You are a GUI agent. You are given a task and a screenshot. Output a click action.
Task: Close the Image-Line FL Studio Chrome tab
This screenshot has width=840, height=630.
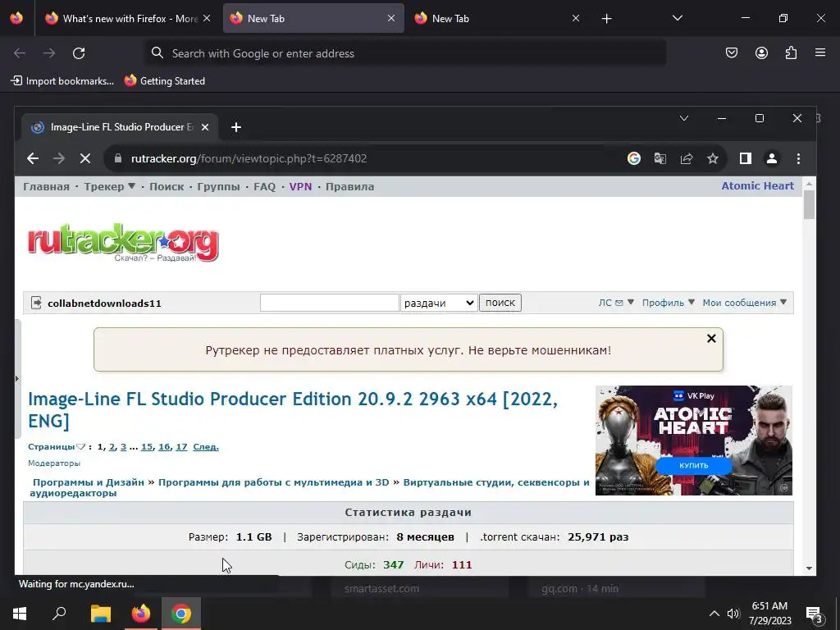[x=204, y=127]
